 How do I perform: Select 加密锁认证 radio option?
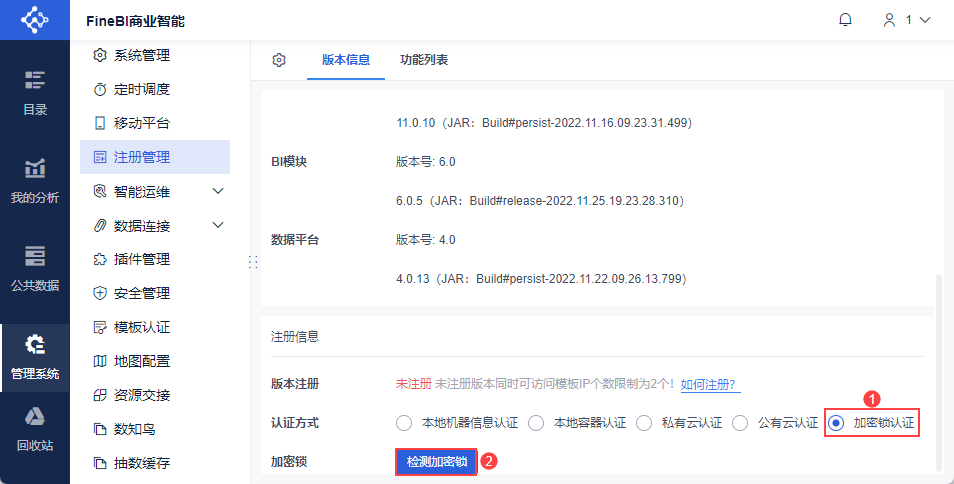tap(837, 423)
